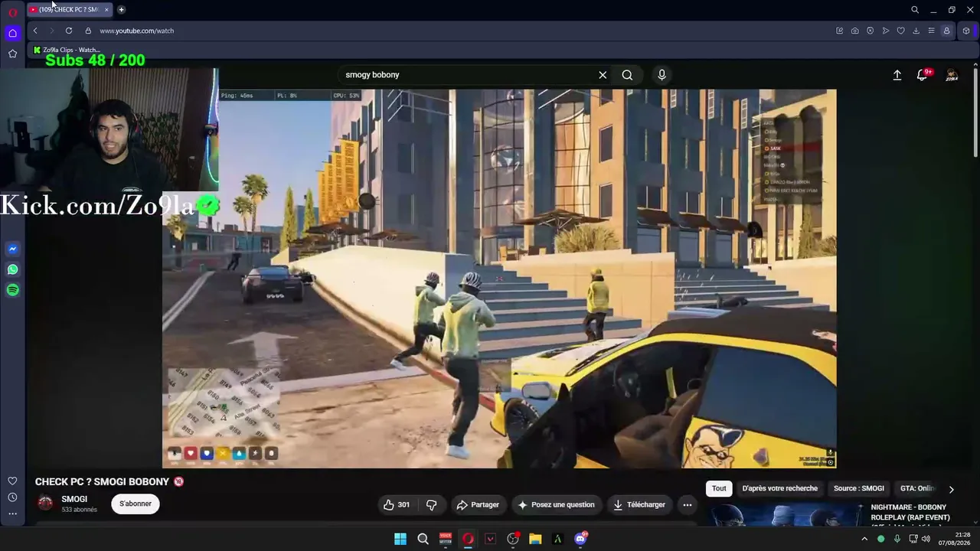Image resolution: width=980 pixels, height=551 pixels.
Task: Submit the YouTube search
Action: [x=627, y=75]
